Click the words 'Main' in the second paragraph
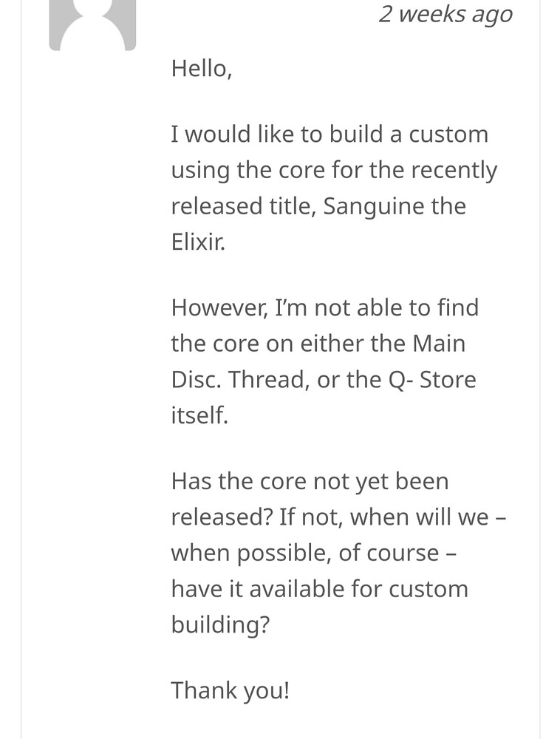The height and width of the screenshot is (739, 560). 439,344
